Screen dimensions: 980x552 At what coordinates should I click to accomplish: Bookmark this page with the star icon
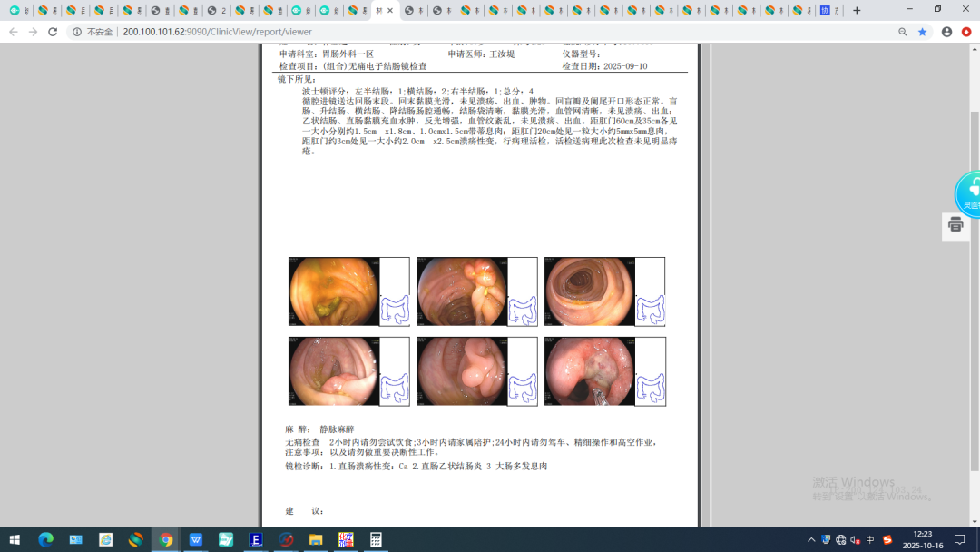coord(923,30)
